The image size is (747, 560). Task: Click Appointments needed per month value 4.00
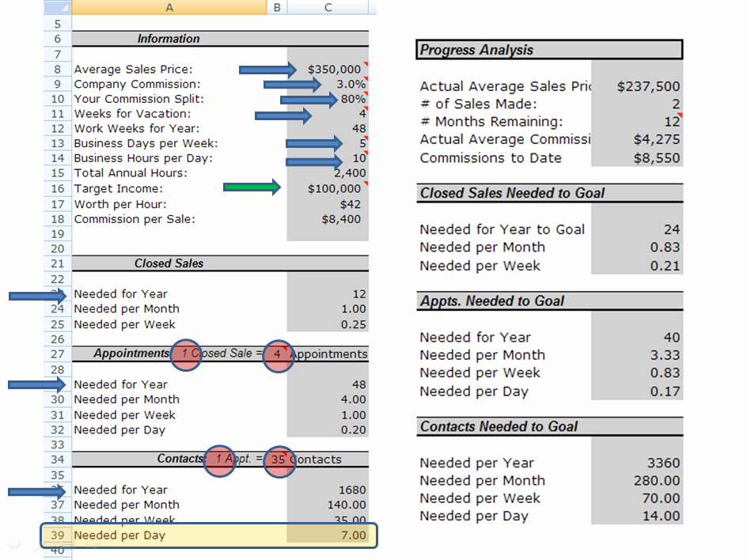point(328,399)
